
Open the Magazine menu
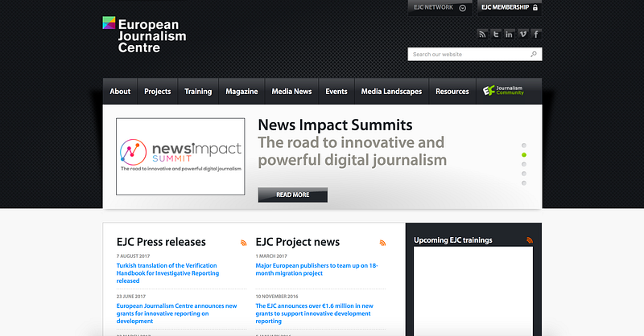pos(242,92)
